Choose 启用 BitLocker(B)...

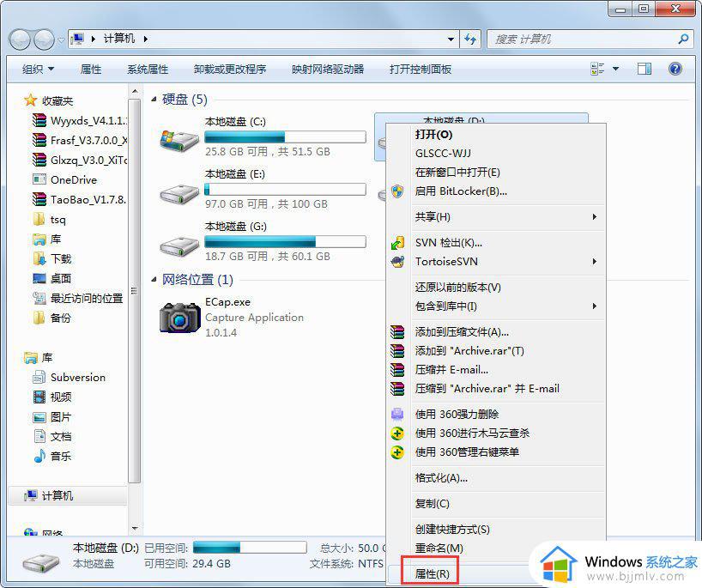point(496,191)
